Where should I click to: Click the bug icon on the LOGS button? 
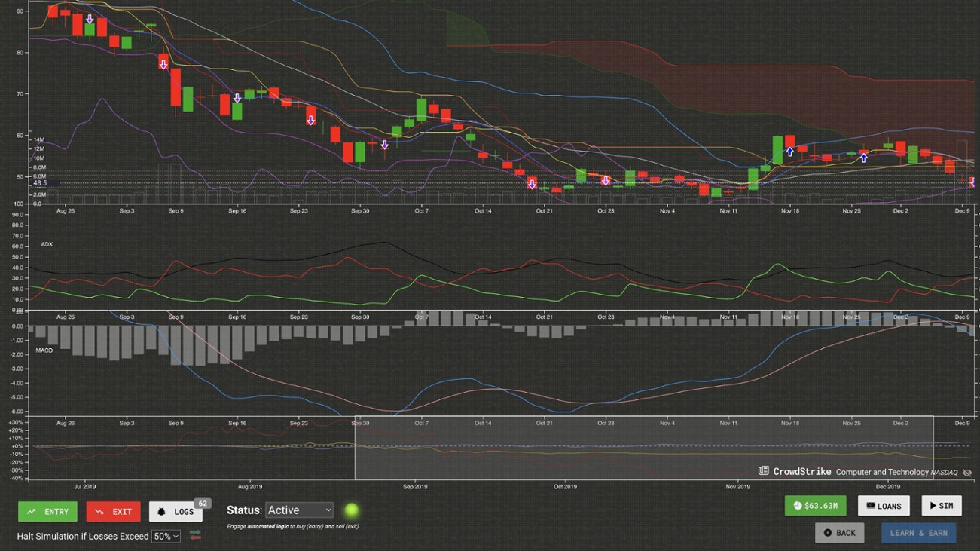[x=160, y=511]
